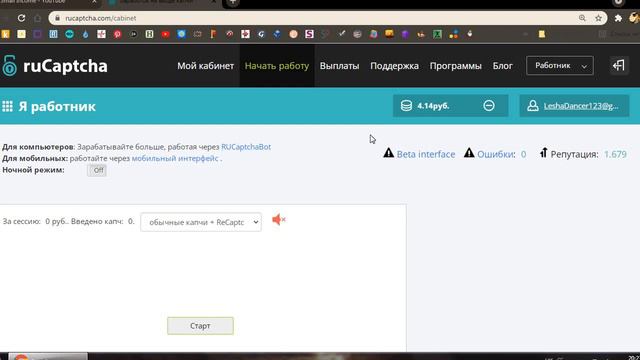Screen dimensions: 640x360
Task: Click the ruCaptcha padlock logo icon
Action: coord(9,66)
